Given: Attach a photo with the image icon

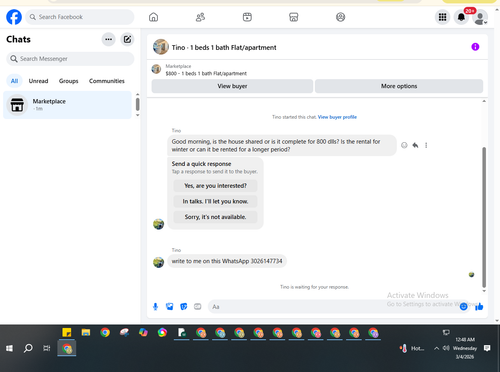Looking at the screenshot, I should click(x=169, y=307).
